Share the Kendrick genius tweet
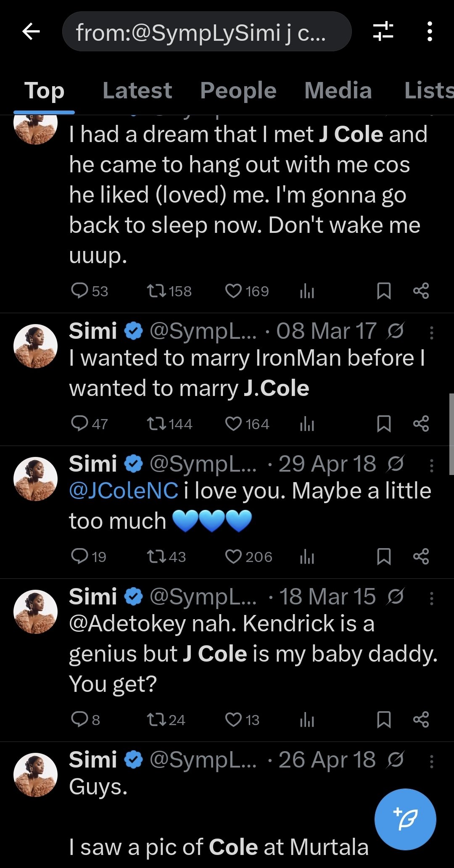 421,720
